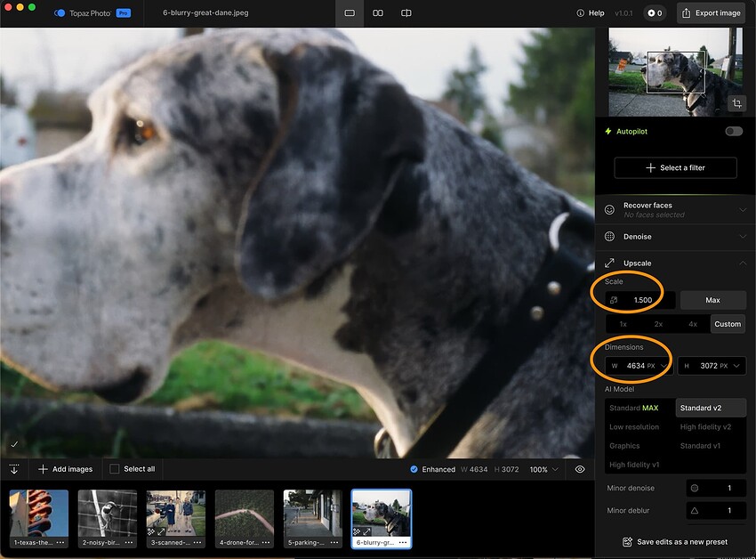Toggle the eye preview visibility icon

[x=580, y=469]
